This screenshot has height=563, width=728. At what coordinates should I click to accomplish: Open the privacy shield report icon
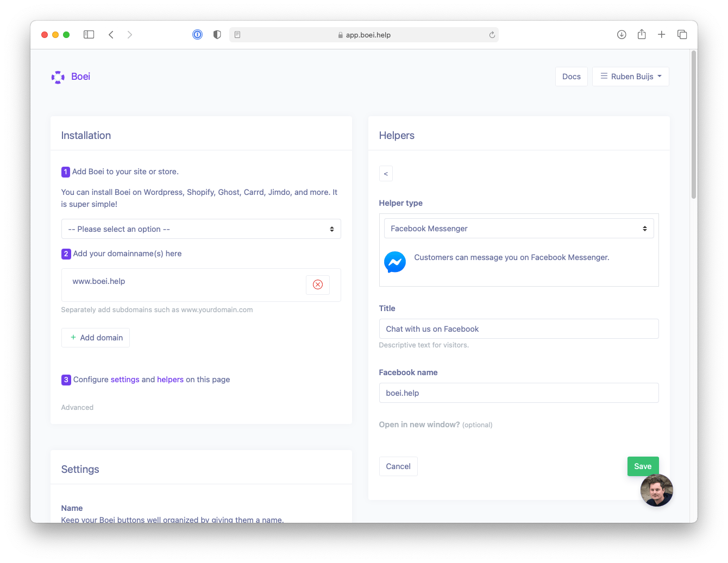click(217, 35)
